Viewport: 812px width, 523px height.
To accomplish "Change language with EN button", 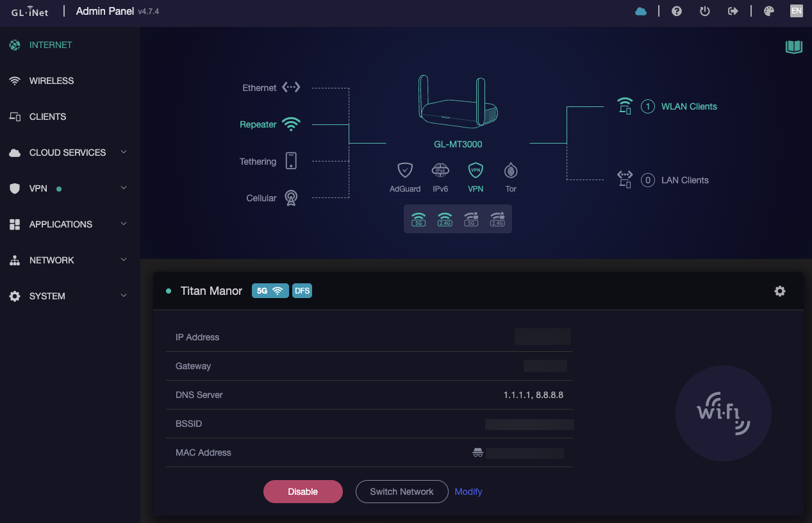I will click(x=797, y=11).
